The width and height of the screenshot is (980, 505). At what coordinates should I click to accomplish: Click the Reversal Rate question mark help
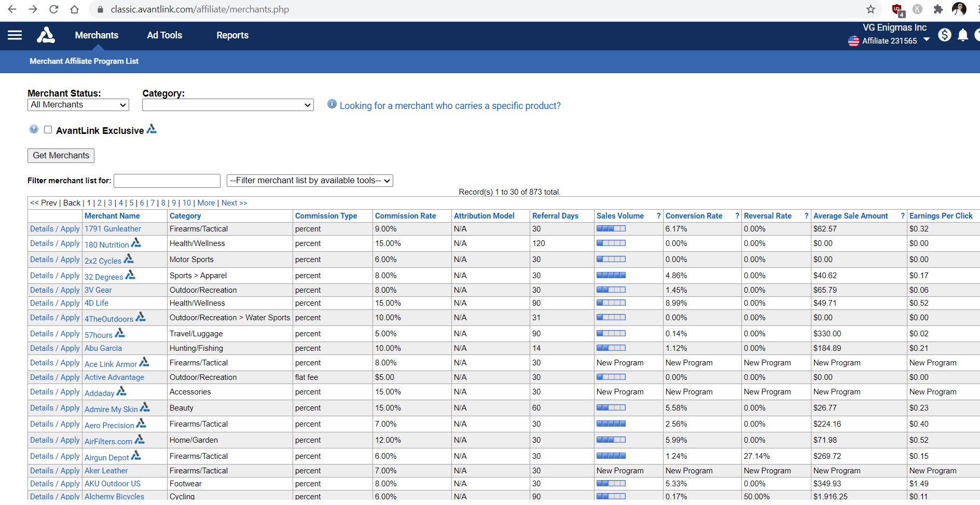pyautogui.click(x=806, y=216)
